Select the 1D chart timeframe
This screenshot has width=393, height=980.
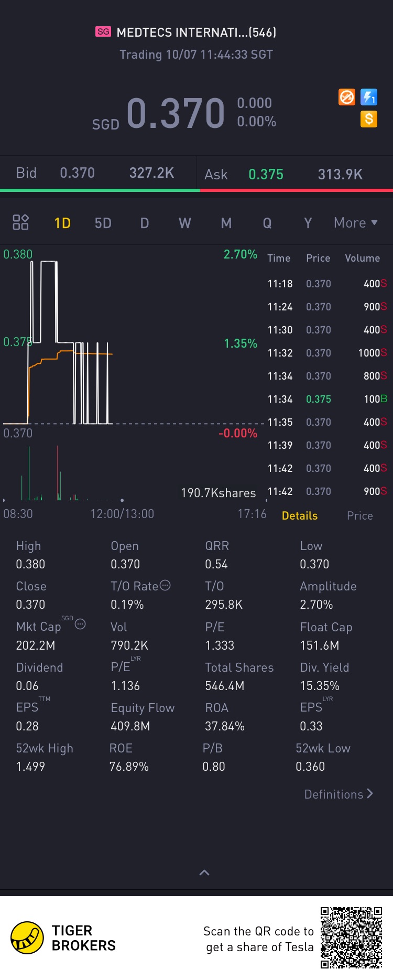(62, 223)
